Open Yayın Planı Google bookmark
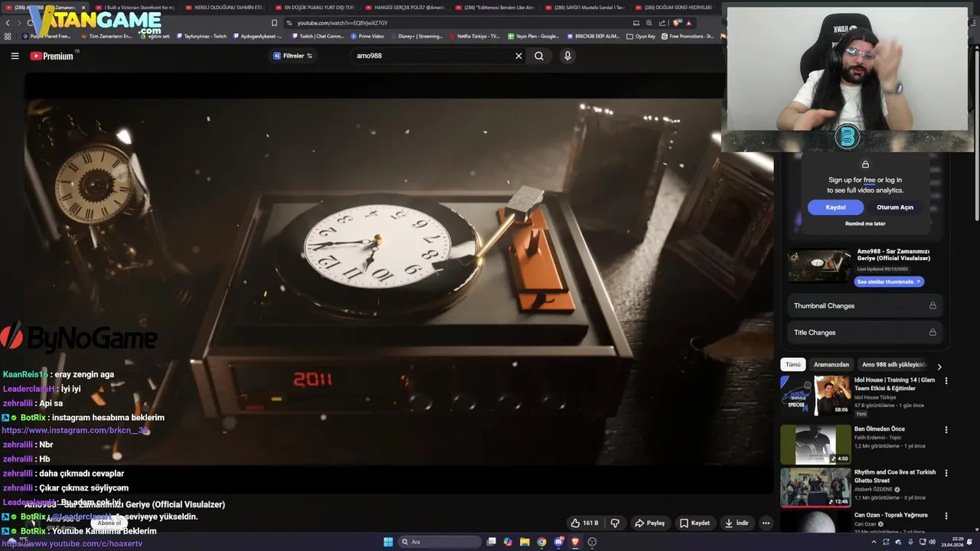Viewport: 980px width, 551px height. (x=534, y=36)
